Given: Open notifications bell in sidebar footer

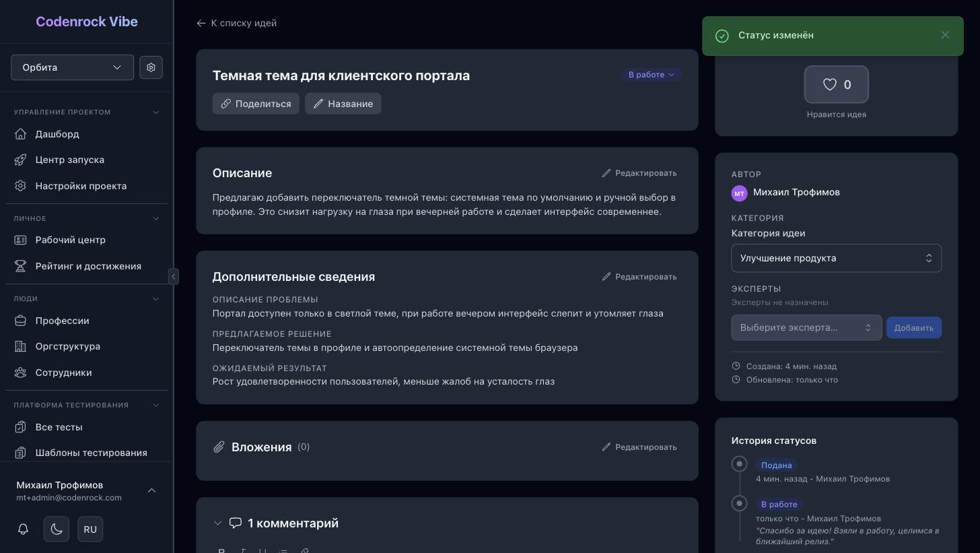Looking at the screenshot, I should coord(23,529).
